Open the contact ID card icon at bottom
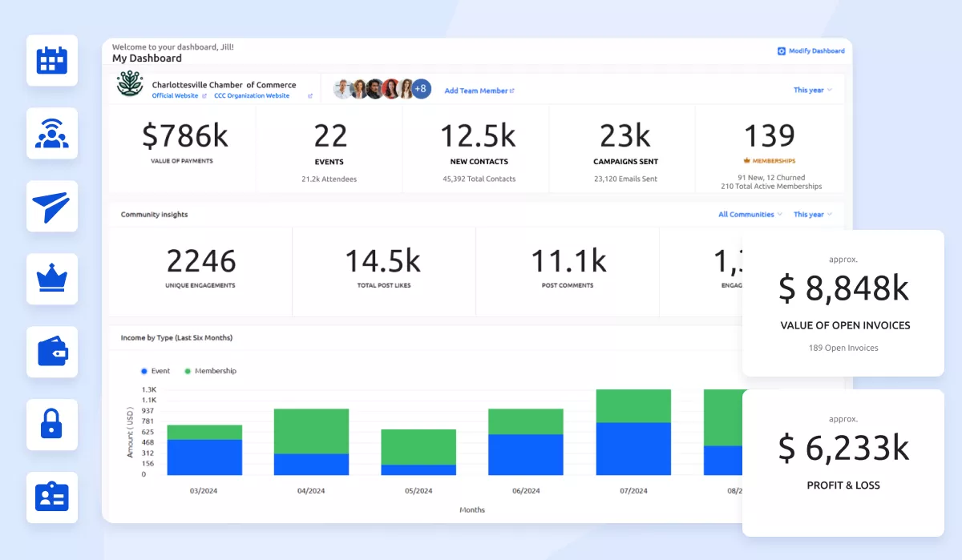 [51, 498]
